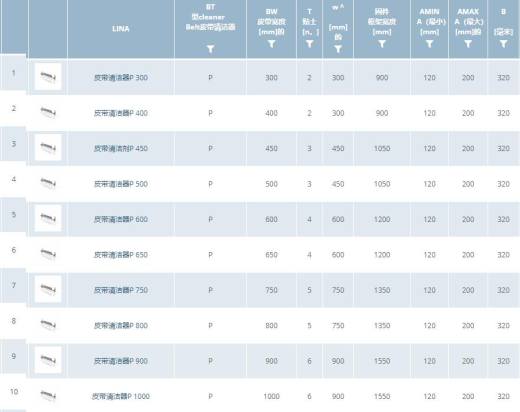Select the belt cleaner P 750 name
The height and width of the screenshot is (412, 520).
pyautogui.click(x=121, y=290)
